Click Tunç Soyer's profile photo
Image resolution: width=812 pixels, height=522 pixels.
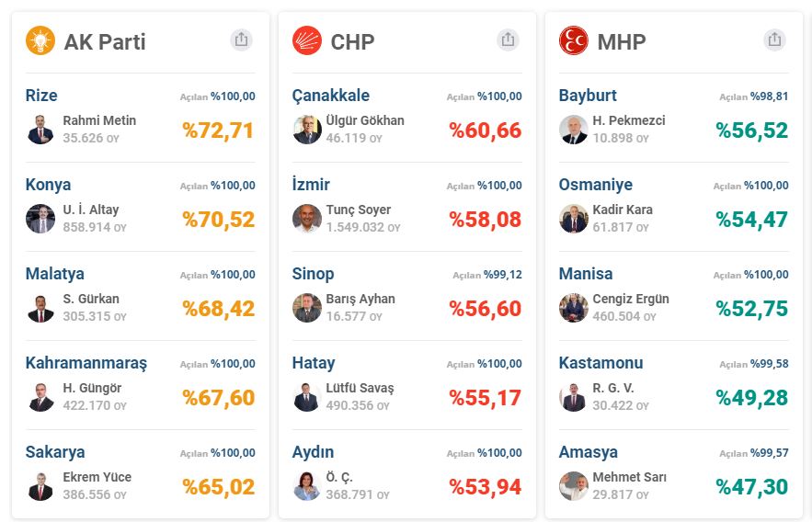(307, 219)
